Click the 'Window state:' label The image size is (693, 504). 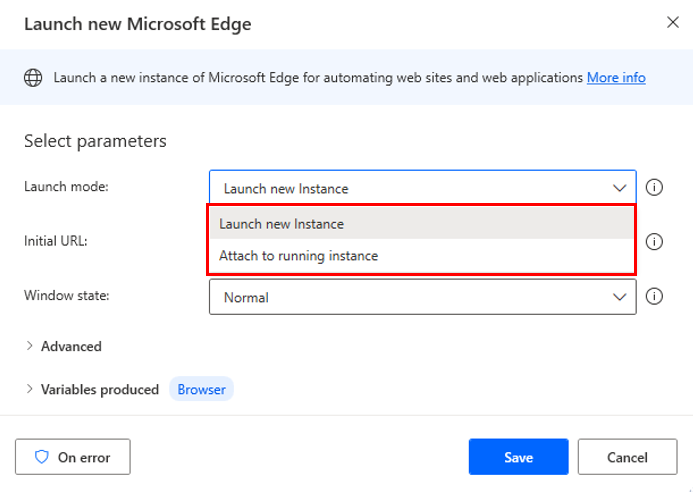[67, 295]
